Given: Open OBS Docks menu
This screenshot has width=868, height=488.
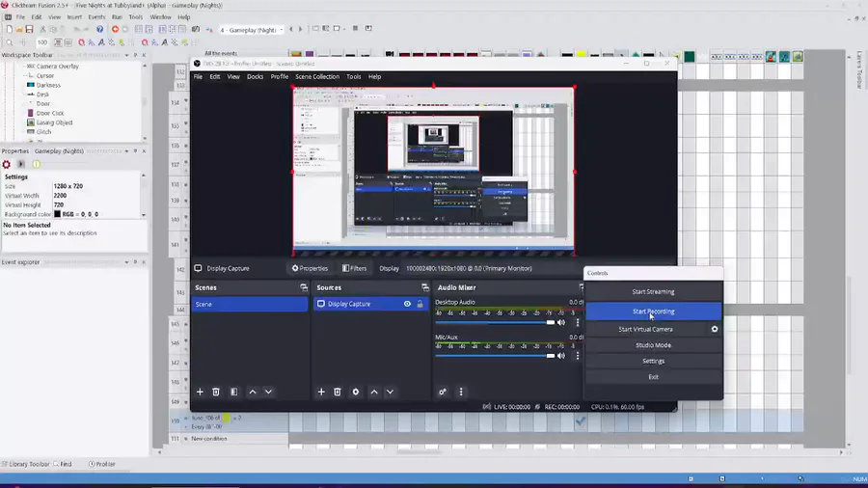Looking at the screenshot, I should pos(256,77).
